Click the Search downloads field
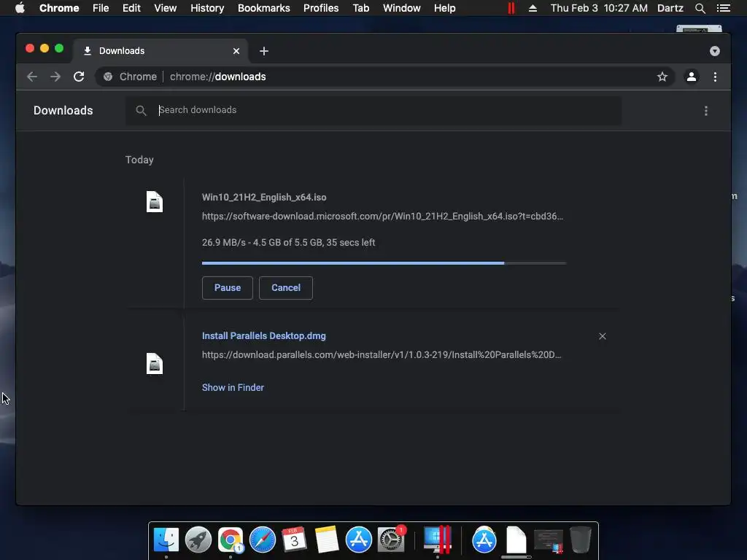This screenshot has width=747, height=560. tap(373, 110)
